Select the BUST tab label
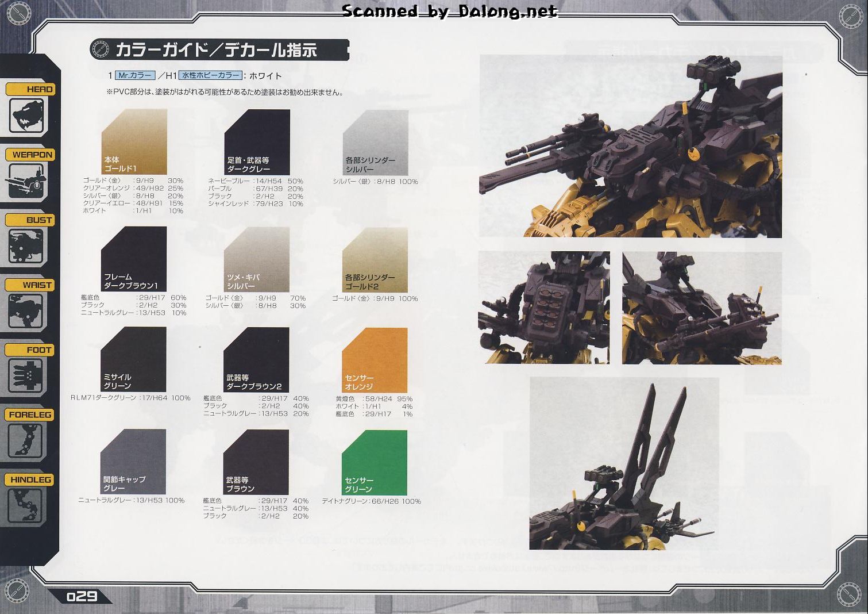The image size is (868, 614). click(30, 220)
